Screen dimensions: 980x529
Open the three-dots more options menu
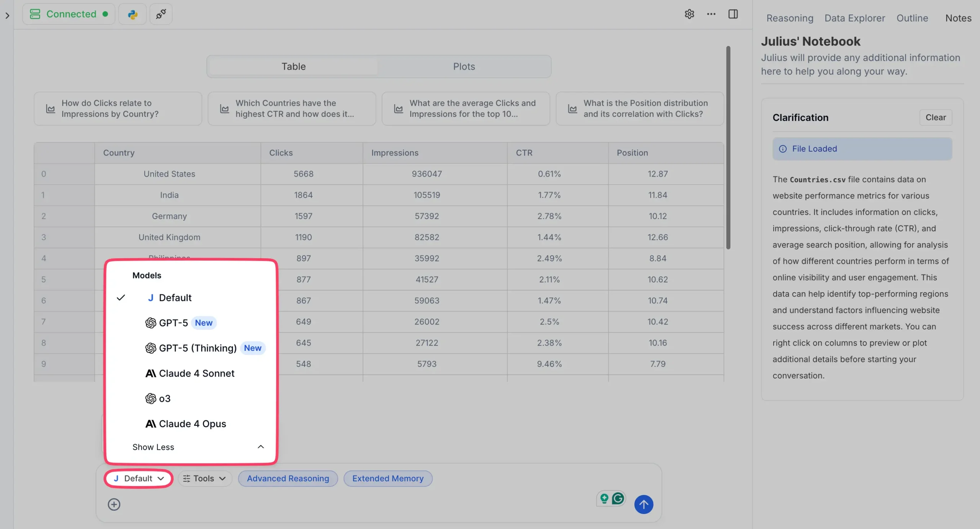pos(711,15)
